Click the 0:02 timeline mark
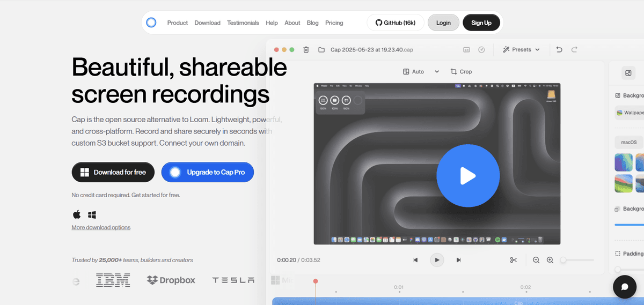This screenshot has width=644, height=305. coord(525,287)
